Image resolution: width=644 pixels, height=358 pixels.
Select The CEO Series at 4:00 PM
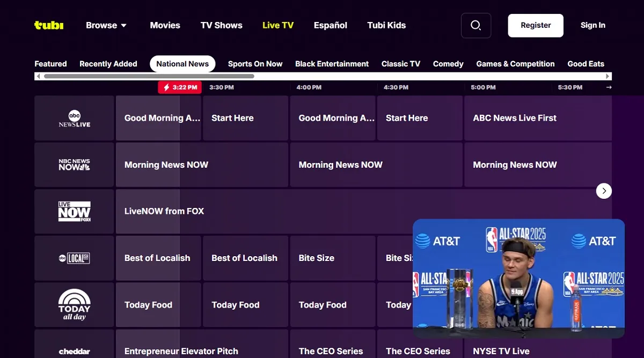(x=333, y=344)
